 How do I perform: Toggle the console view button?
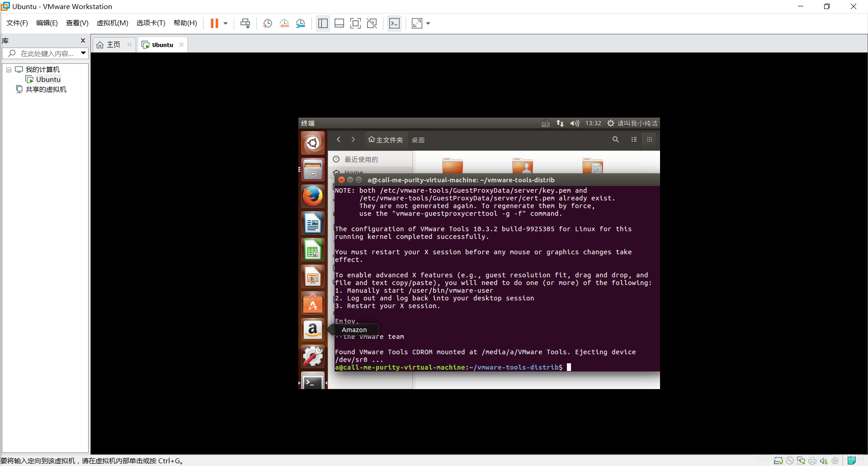(x=395, y=24)
